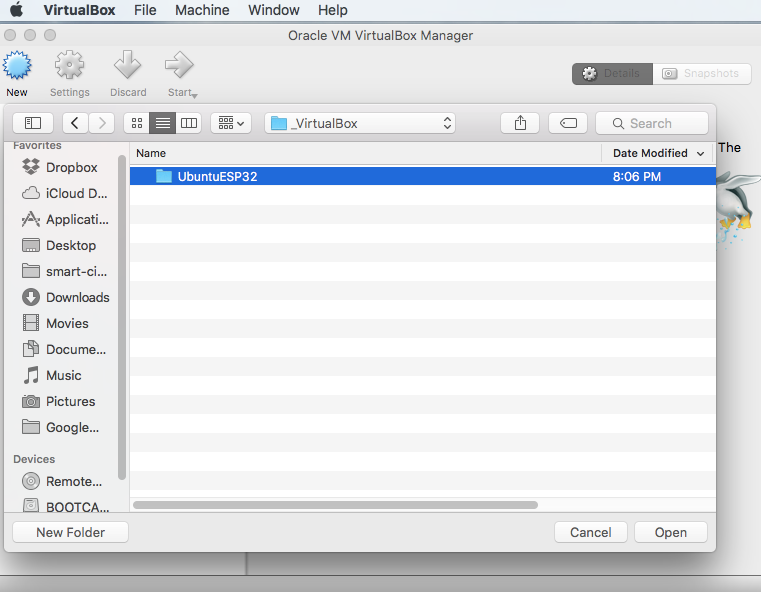Open the File menu

click(145, 10)
